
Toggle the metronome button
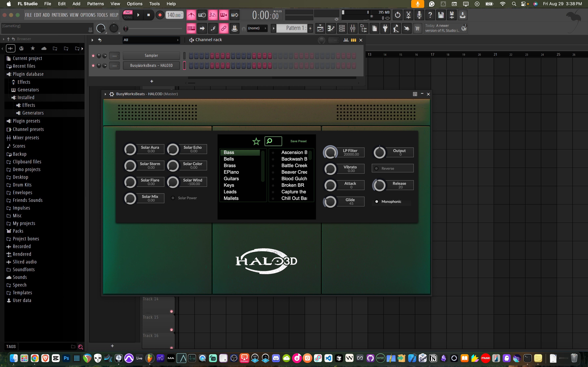pyautogui.click(x=191, y=15)
